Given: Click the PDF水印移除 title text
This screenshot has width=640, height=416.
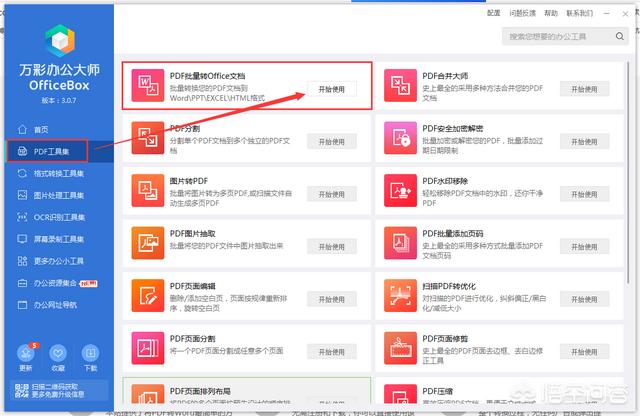Looking at the screenshot, I should (445, 181).
